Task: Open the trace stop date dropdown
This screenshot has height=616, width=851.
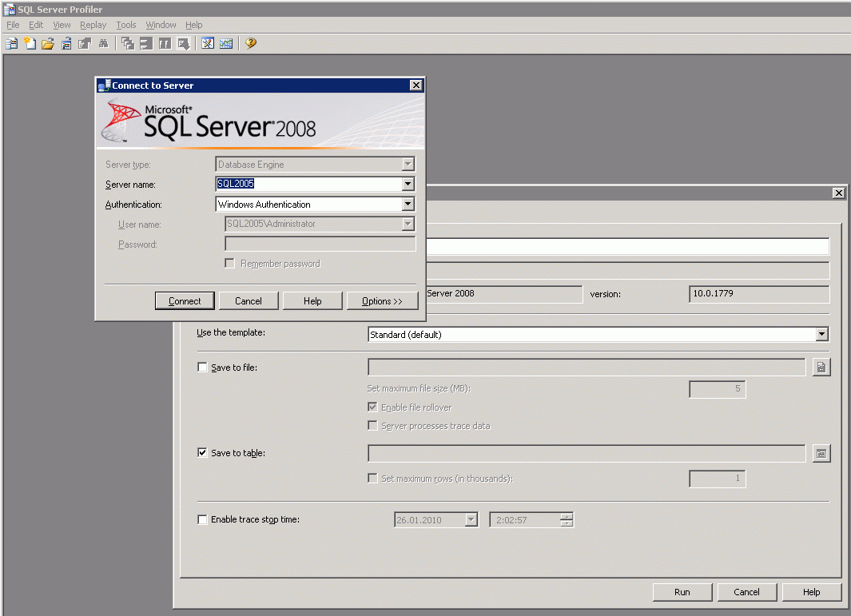Action: pos(471,520)
